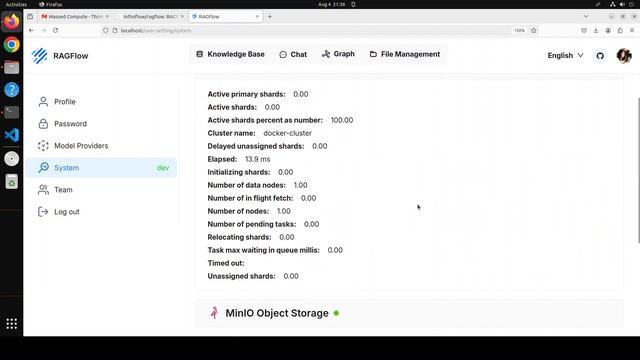Click Log out in sidebar
640x360 pixels.
pyautogui.click(x=101, y=212)
